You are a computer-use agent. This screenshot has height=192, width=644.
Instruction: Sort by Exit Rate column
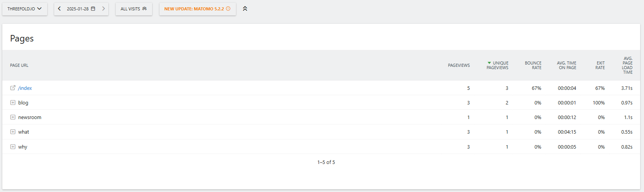pos(600,65)
